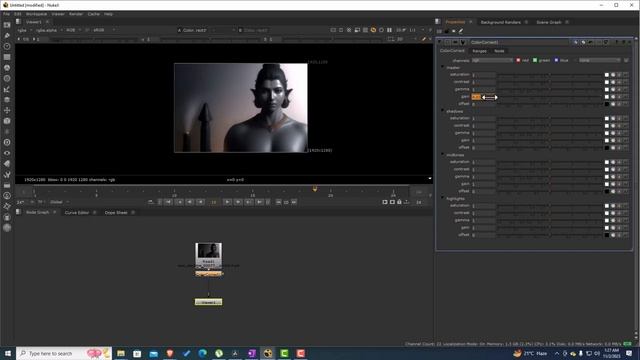Open the timeline Global range dropdown
The width and height of the screenshot is (640, 360).
click(x=59, y=202)
